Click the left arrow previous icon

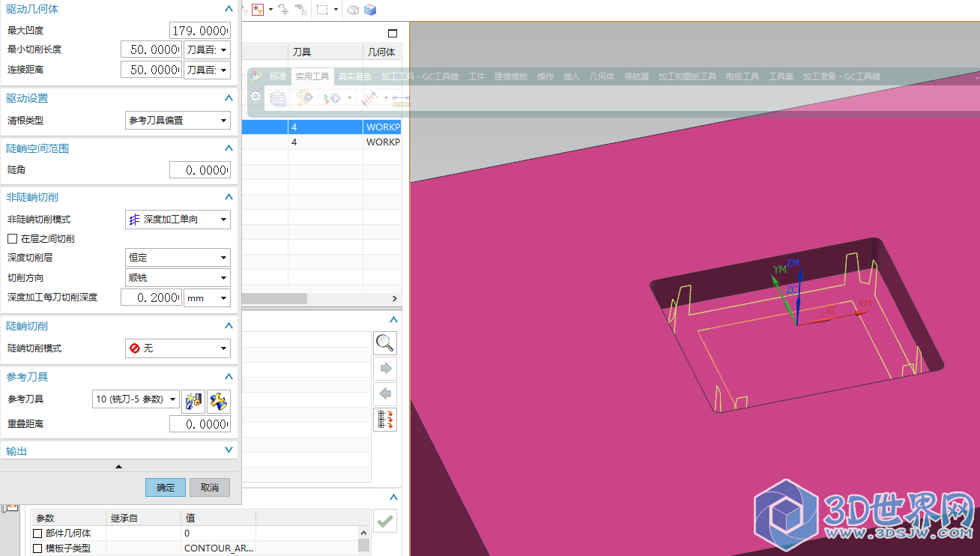(x=385, y=394)
